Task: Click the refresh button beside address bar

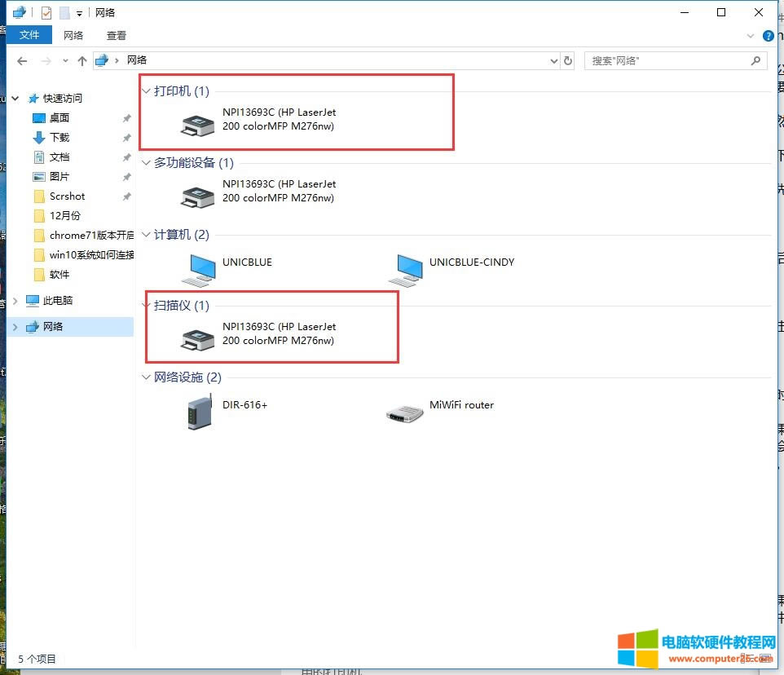Action: (568, 61)
